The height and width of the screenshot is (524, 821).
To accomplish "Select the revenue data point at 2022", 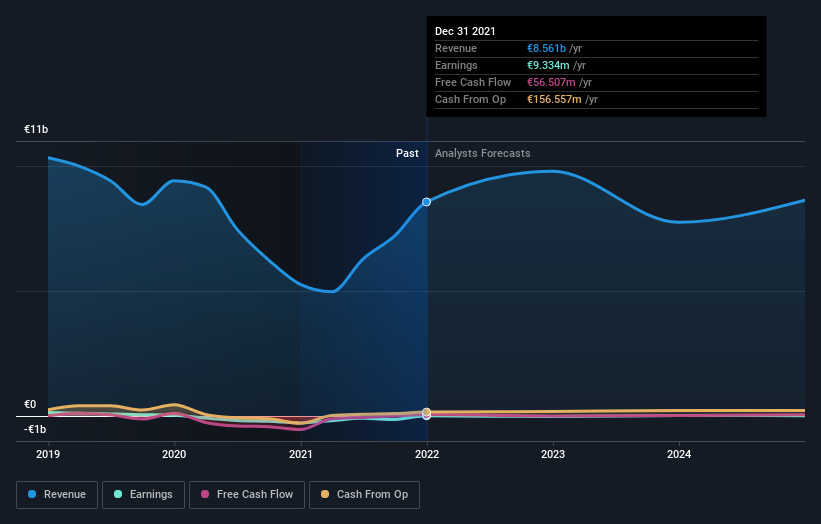I will 427,202.
